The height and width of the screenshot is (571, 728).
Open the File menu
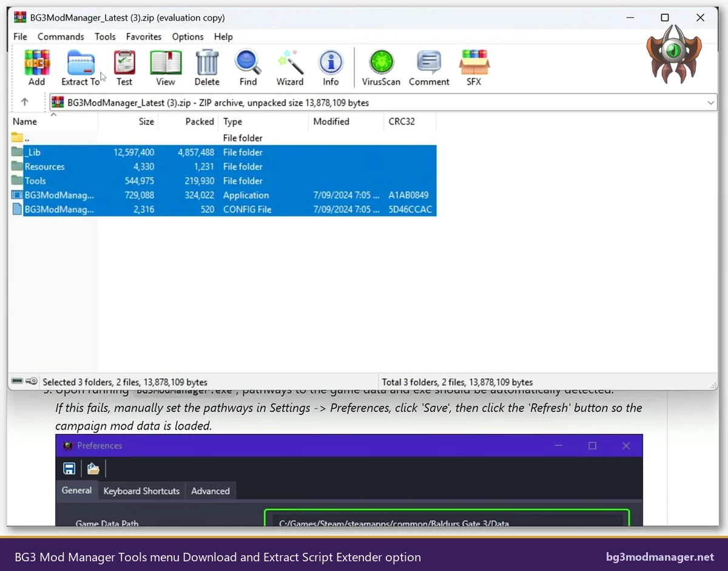coord(20,36)
